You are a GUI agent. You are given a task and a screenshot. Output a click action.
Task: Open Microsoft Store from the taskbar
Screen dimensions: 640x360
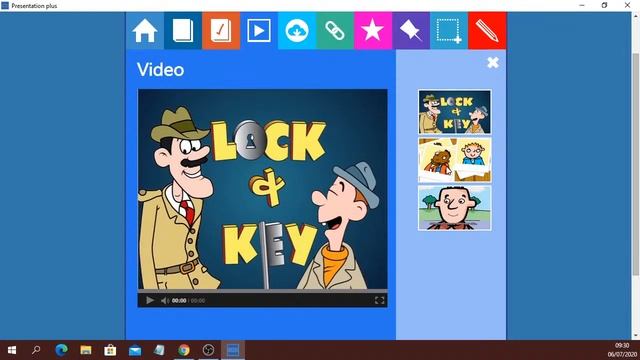coord(110,350)
